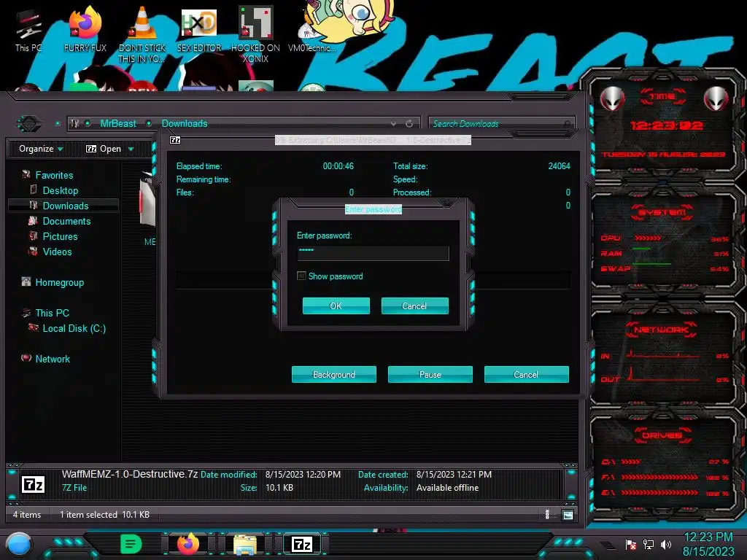Click the 7z file icon in details pane
Viewport: 747px width, 560px height.
click(33, 485)
